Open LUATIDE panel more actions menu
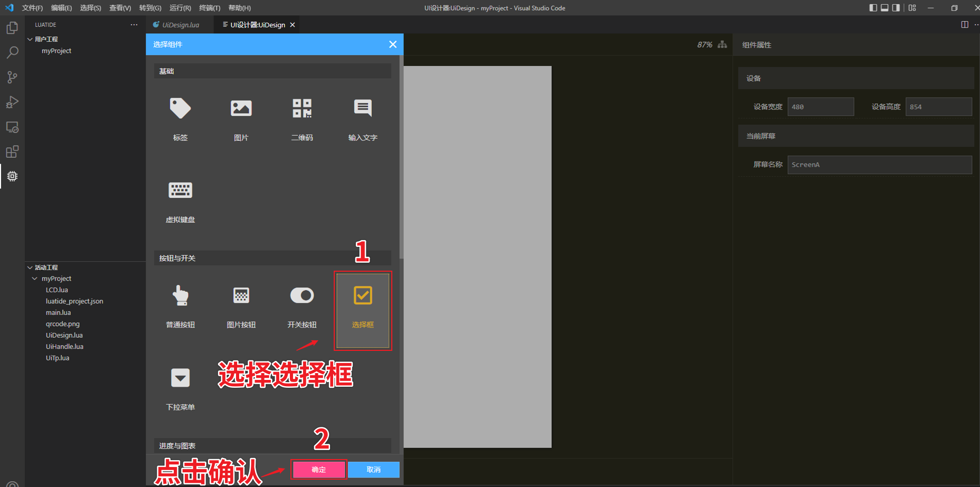This screenshot has width=980, height=487. pyautogui.click(x=134, y=25)
